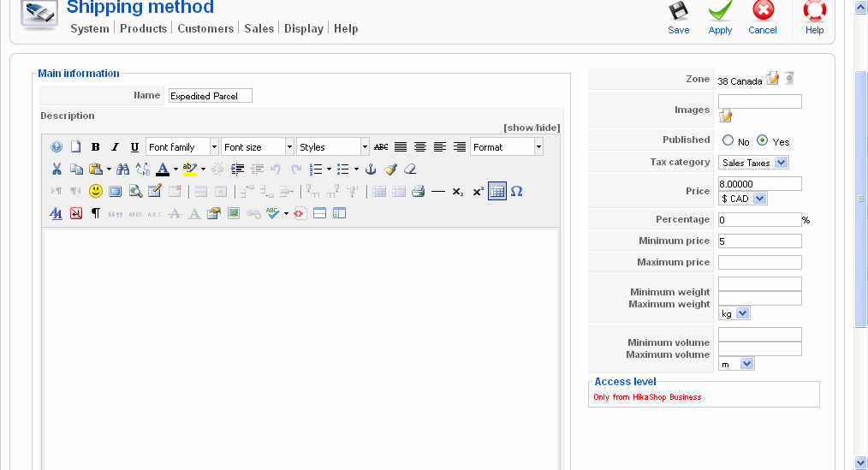
Task: Click the horizontal rule line icon
Action: (x=438, y=191)
